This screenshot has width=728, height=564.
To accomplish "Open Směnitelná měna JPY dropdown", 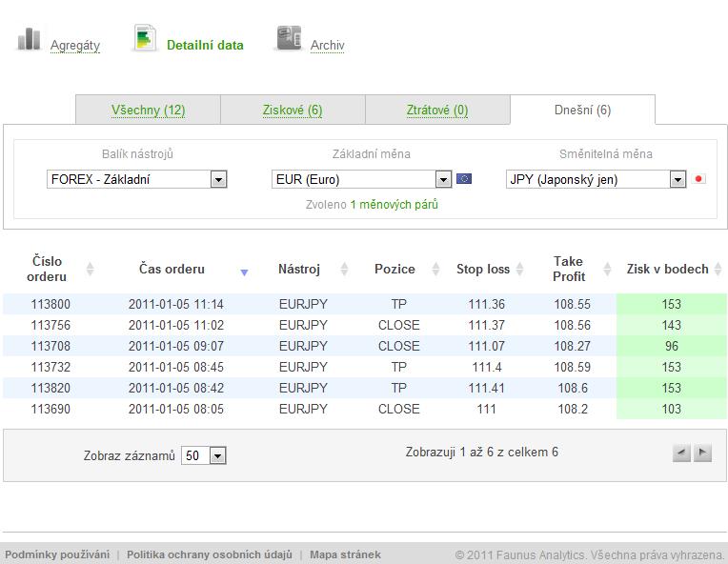I will 596,179.
